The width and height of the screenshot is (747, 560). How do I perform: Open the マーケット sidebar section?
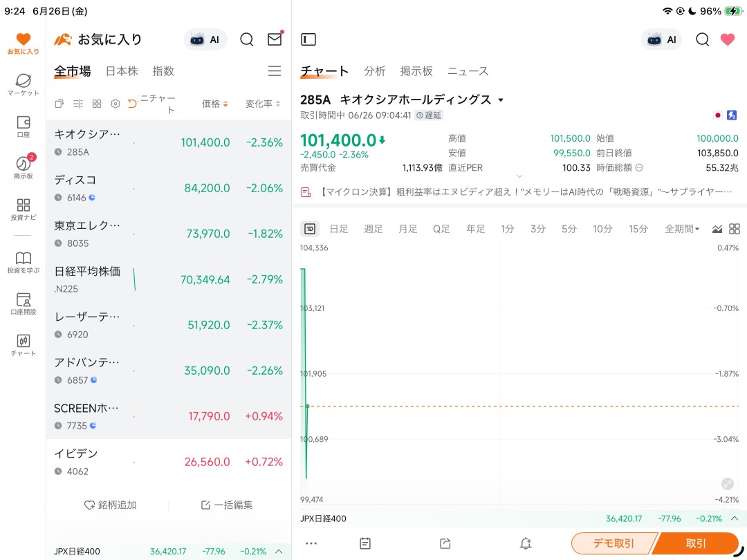point(23,85)
